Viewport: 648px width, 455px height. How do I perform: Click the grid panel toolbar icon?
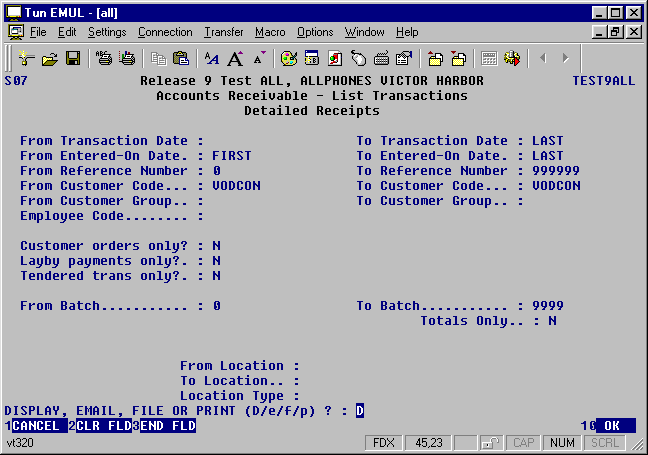tap(489, 59)
